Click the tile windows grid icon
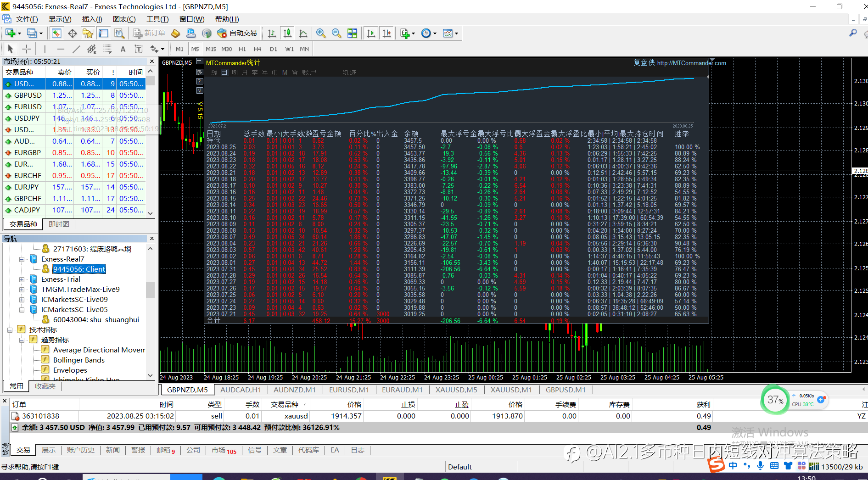Screen dimensions: 868x480 [x=352, y=33]
